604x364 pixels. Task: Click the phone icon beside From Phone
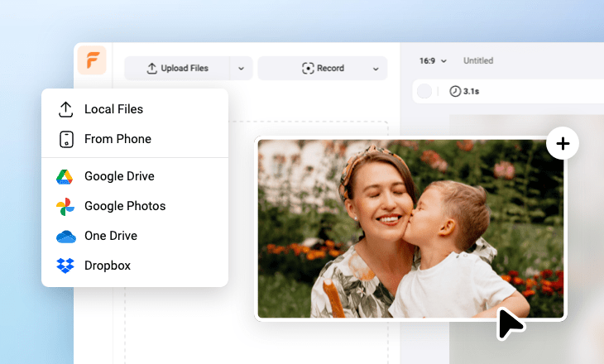66,139
